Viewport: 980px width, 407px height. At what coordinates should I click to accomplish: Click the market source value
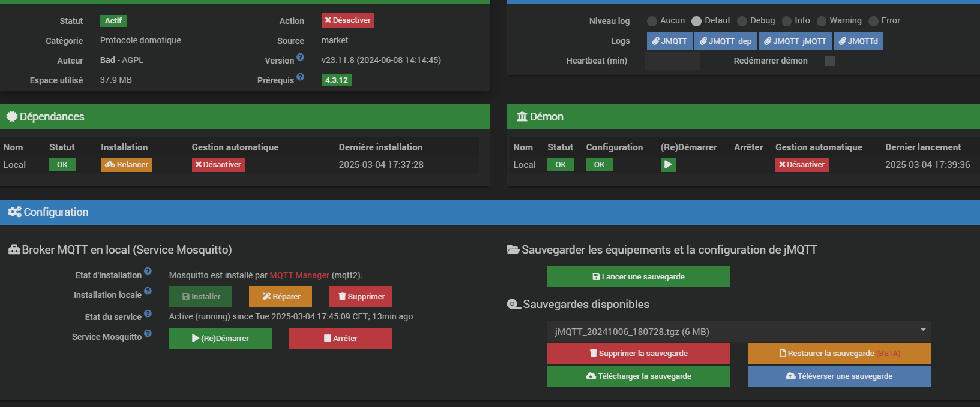pos(335,40)
